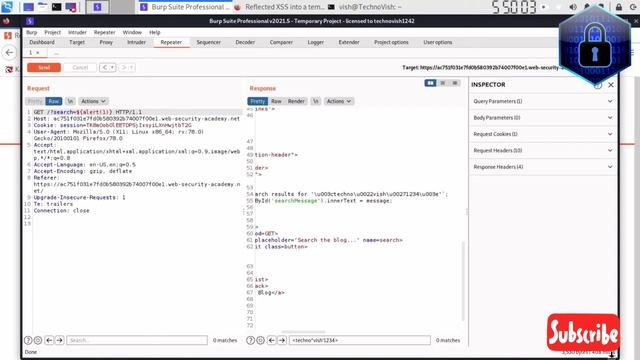The image size is (640, 360).
Task: Switch to the Extender tab
Action: [x=349, y=42]
